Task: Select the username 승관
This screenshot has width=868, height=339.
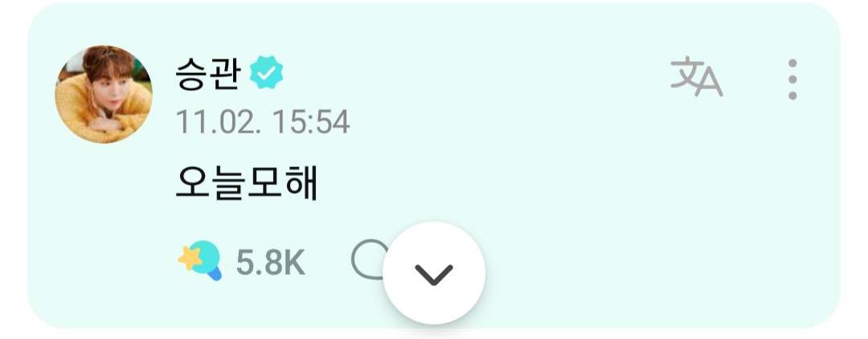Action: [208, 75]
